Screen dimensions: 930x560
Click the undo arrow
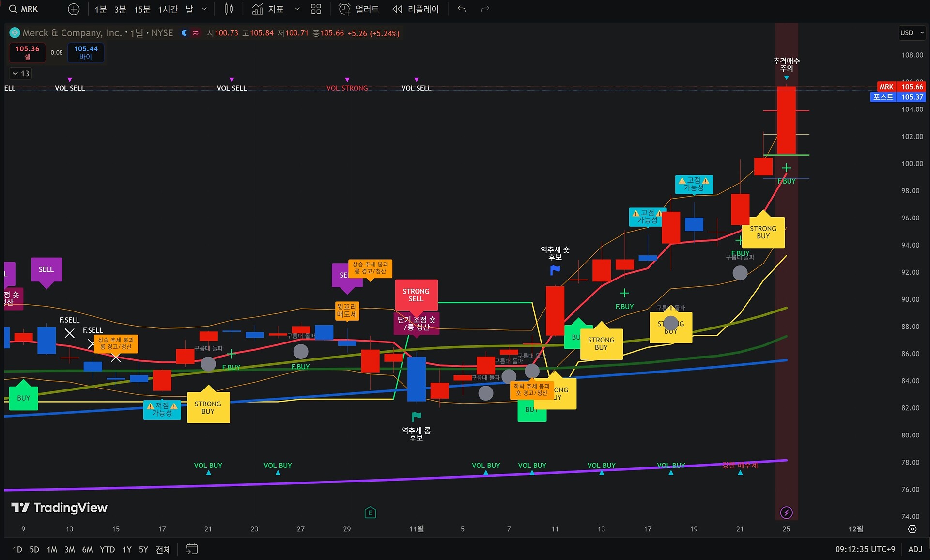pos(462,9)
